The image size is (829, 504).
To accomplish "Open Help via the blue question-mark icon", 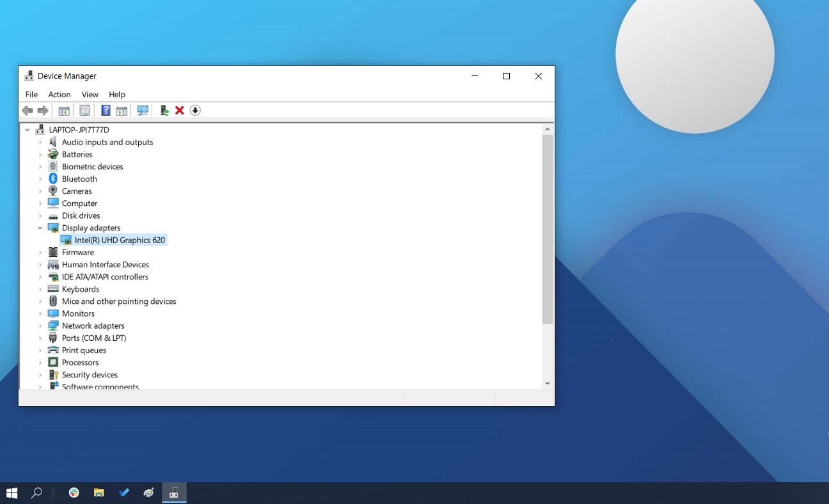I will (106, 111).
